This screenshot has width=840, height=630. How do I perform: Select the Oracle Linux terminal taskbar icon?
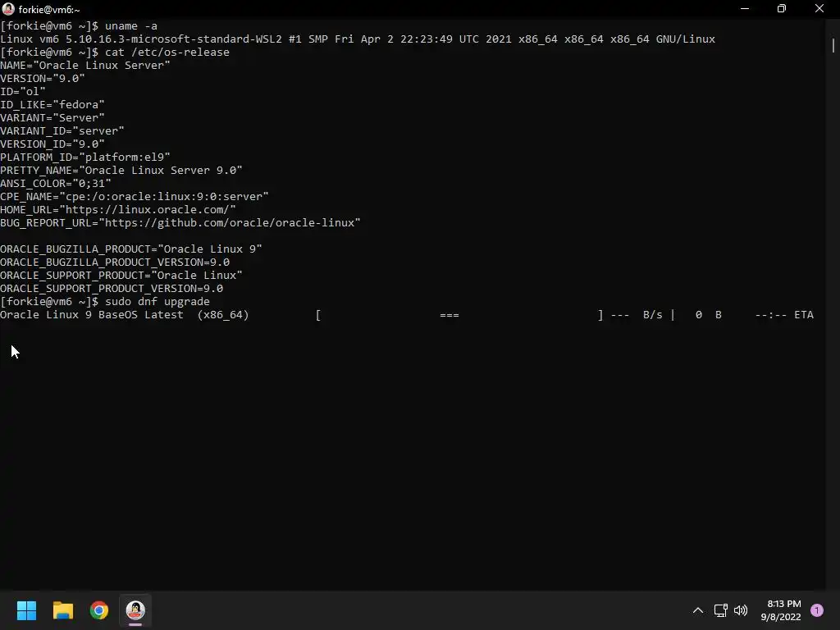click(135, 610)
